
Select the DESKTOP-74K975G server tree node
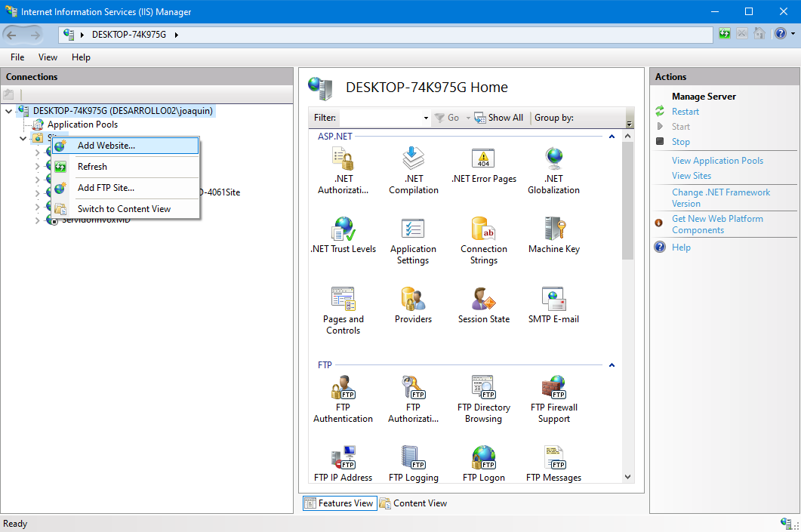pos(122,111)
